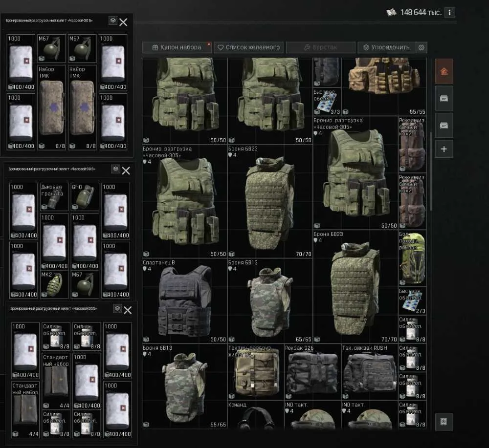Select the Бол. походн. рюкзак backpack
The height and width of the screenshot is (448, 489).
coord(412,258)
